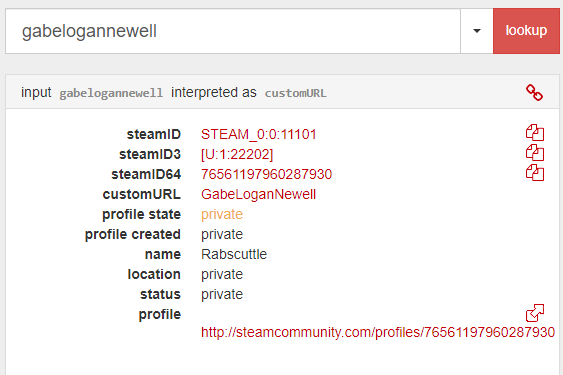The width and height of the screenshot is (563, 375).
Task: Open the GabeLoganNewell customURL link
Action: click(x=259, y=194)
